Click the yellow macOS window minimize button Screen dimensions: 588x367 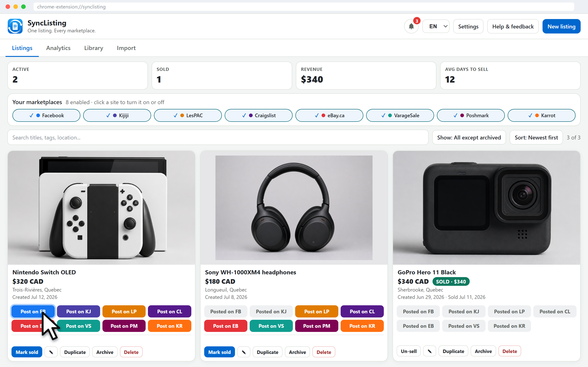(16, 7)
